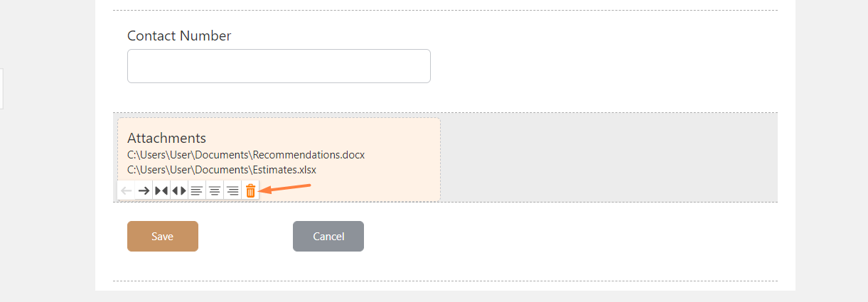
Task: Click the Cancel button
Action: [328, 237]
